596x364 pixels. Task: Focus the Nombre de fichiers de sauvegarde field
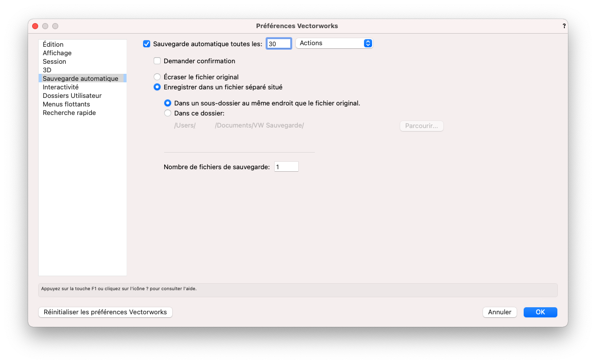click(286, 167)
